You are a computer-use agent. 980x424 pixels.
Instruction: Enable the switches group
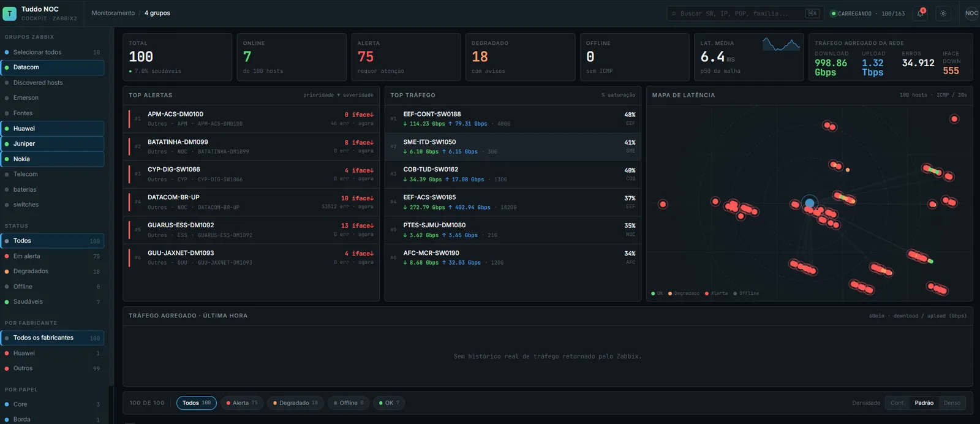pos(53,205)
